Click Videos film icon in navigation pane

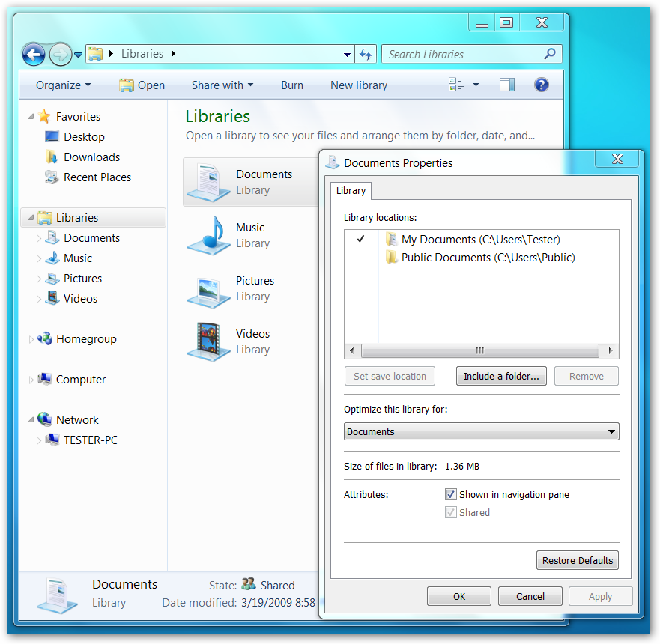click(x=52, y=298)
